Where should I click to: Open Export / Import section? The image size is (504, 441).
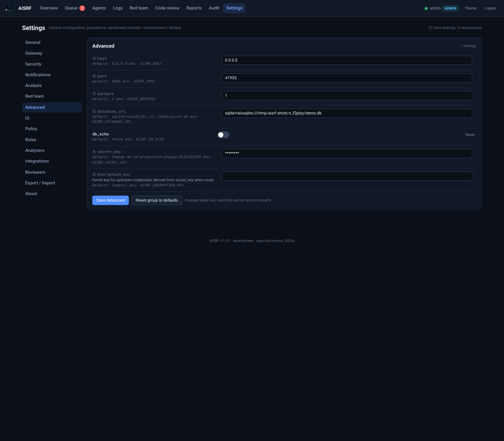coord(52,183)
